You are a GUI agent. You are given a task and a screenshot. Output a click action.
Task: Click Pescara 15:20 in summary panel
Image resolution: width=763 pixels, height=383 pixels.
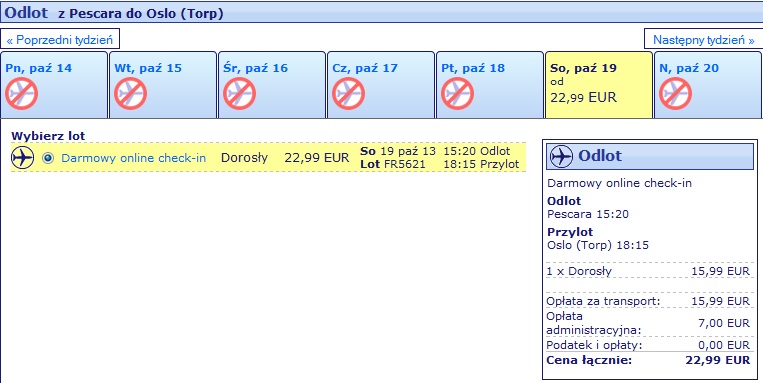click(588, 214)
